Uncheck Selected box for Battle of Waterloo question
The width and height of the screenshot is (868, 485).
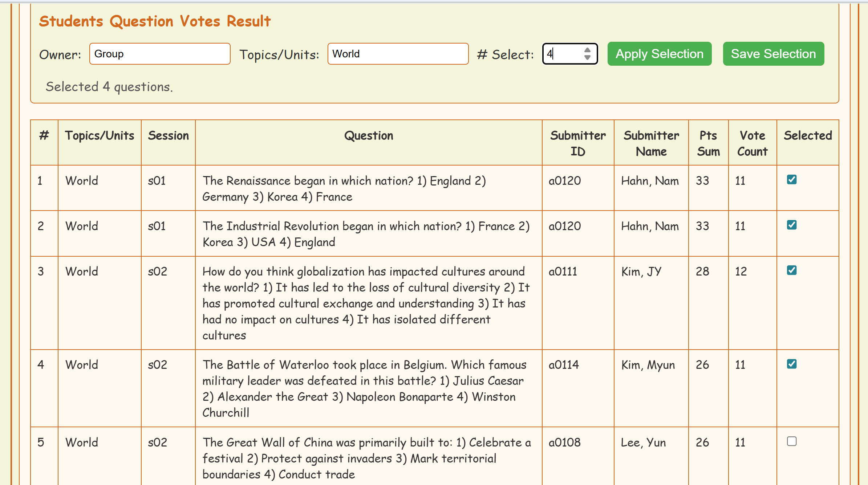pos(792,364)
